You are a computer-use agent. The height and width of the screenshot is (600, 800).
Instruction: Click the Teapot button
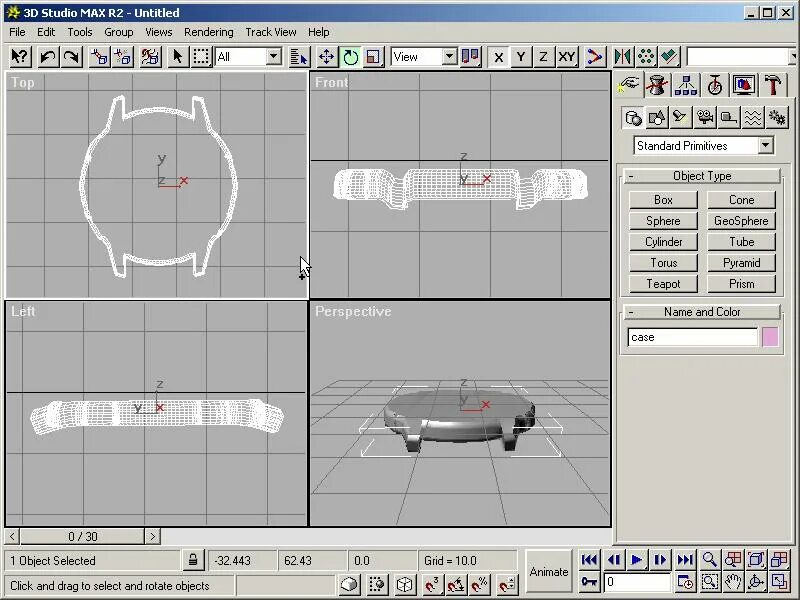pos(663,284)
